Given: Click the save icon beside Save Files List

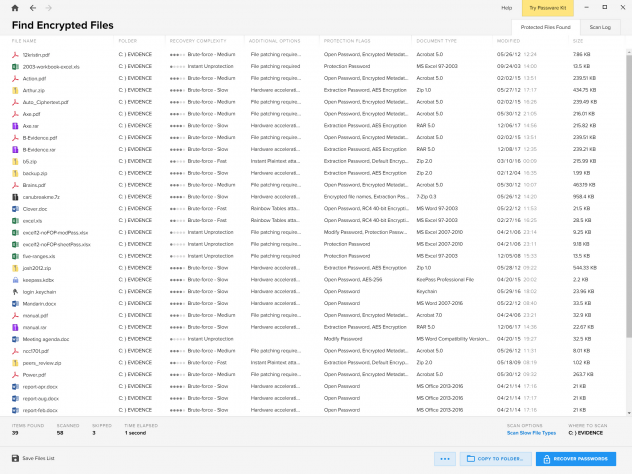Looking at the screenshot, I should [x=15, y=458].
